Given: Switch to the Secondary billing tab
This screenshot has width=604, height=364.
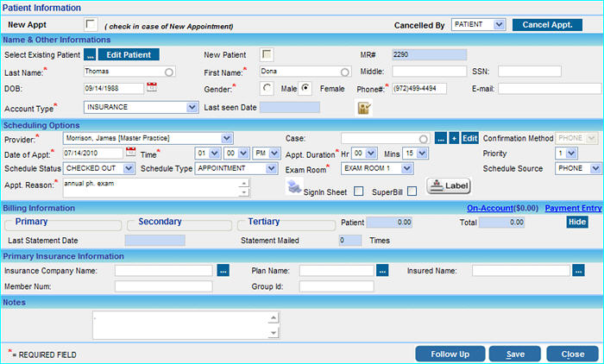Looking at the screenshot, I should (160, 222).
